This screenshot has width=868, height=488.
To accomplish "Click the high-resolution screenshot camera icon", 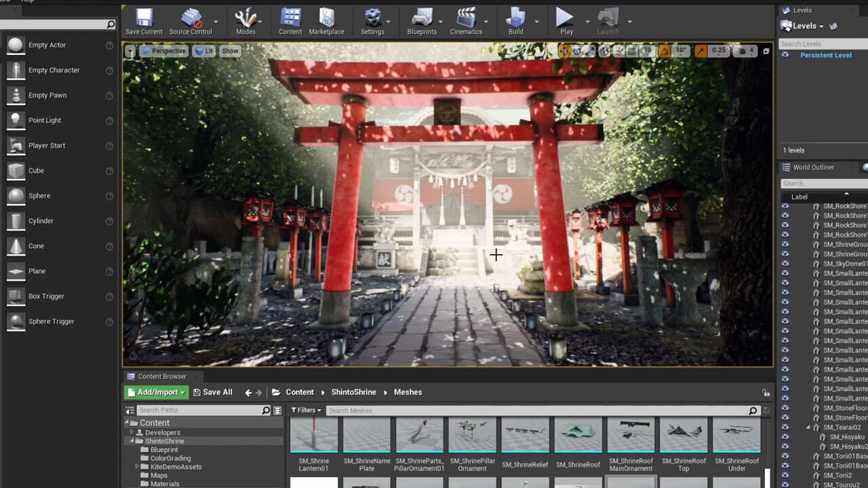I will [x=766, y=50].
